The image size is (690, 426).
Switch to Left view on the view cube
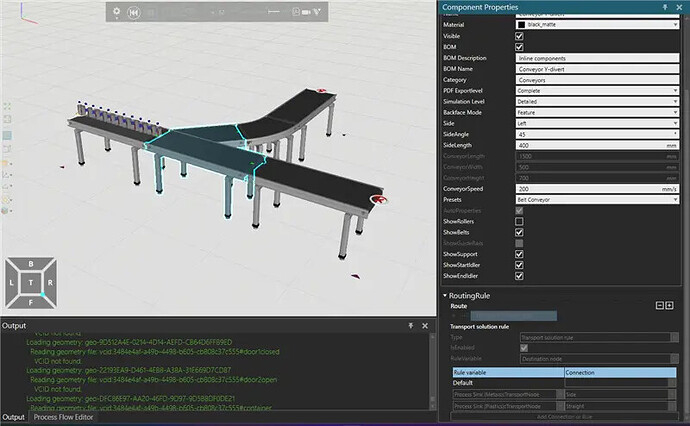(11, 283)
